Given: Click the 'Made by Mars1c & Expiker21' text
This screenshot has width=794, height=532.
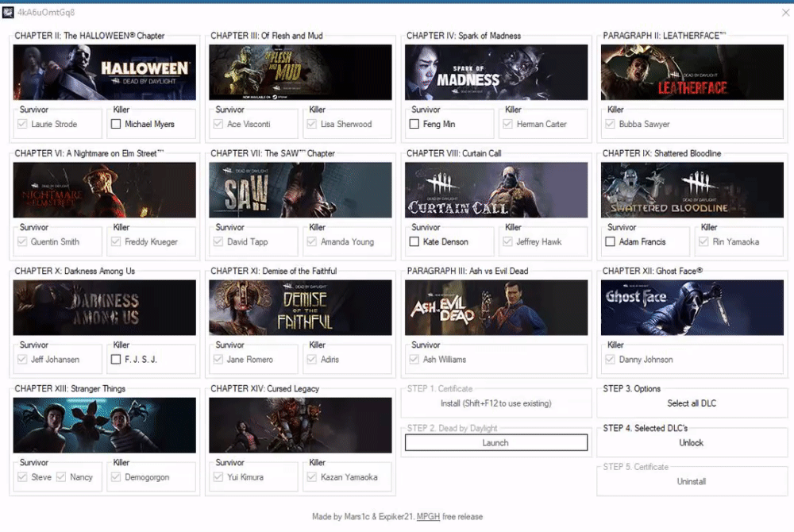Looking at the screenshot, I should coord(363,517).
